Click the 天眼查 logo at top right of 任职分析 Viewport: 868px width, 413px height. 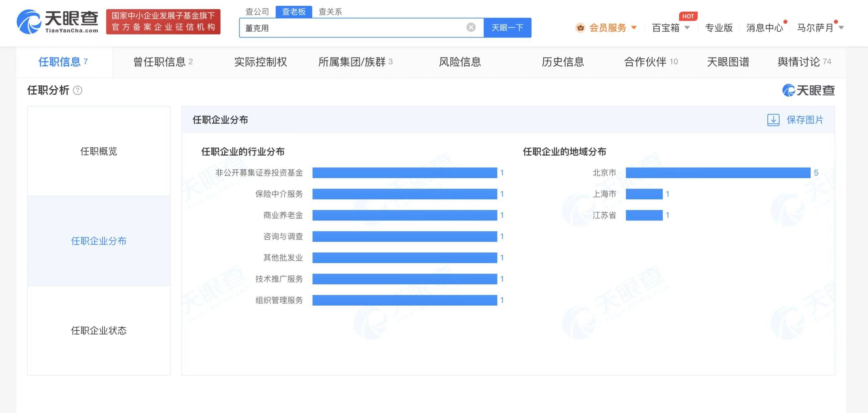(809, 90)
